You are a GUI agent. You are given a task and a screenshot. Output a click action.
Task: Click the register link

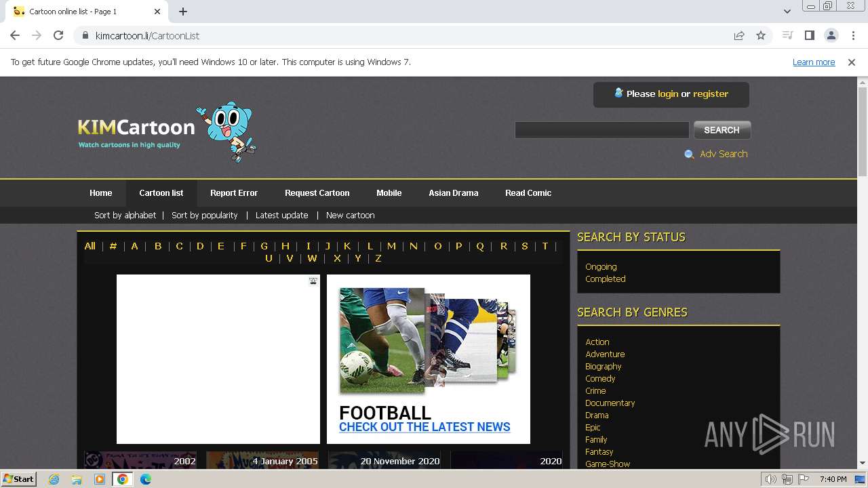pos(711,94)
